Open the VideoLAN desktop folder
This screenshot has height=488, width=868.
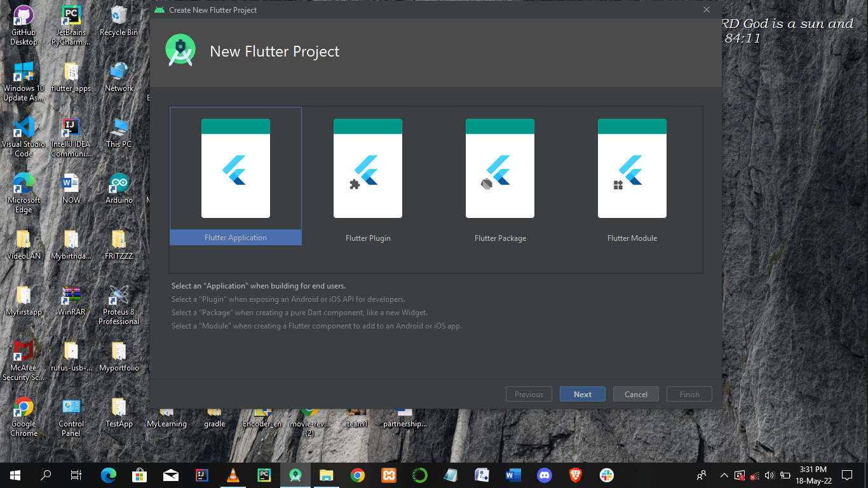[x=24, y=245]
